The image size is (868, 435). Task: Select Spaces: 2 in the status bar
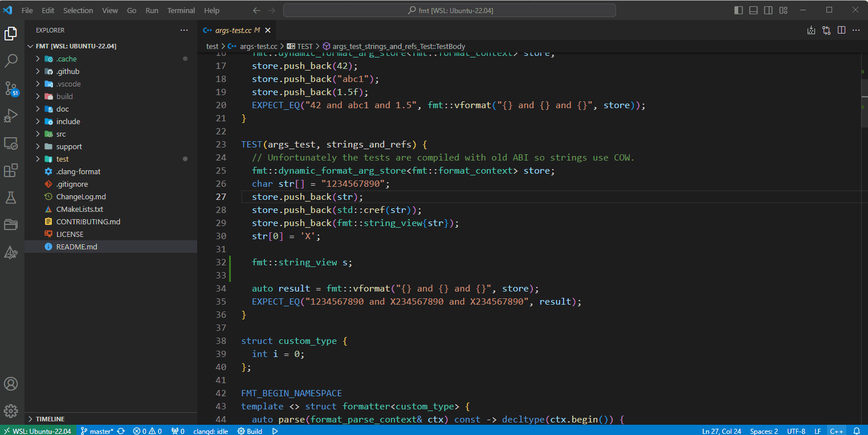(x=764, y=431)
